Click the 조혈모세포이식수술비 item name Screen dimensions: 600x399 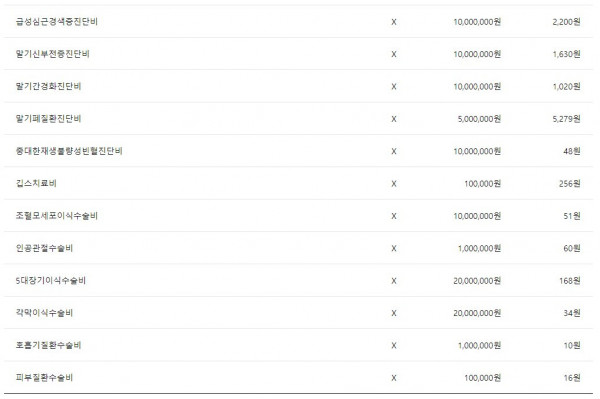[x=57, y=216]
